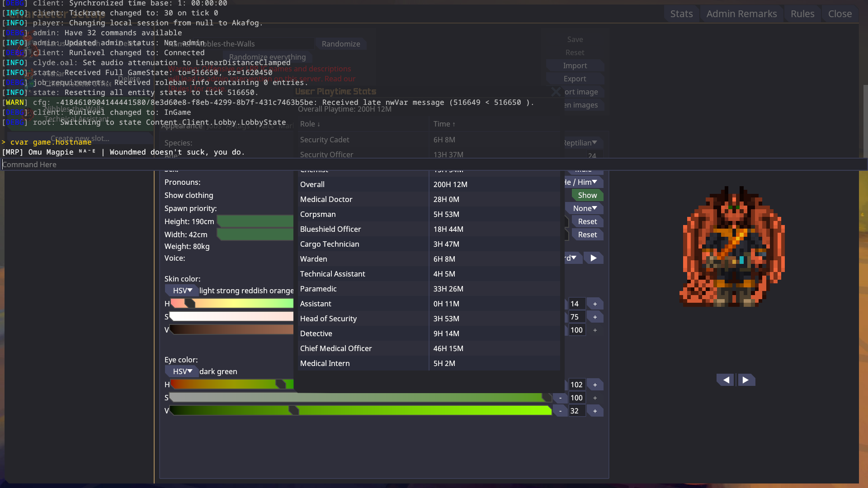Decrease eye value with minus button
Screen dimensions: 868x488
pyautogui.click(x=560, y=411)
